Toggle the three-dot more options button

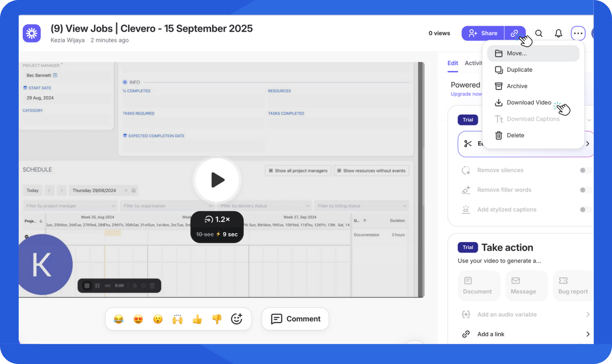pos(578,33)
